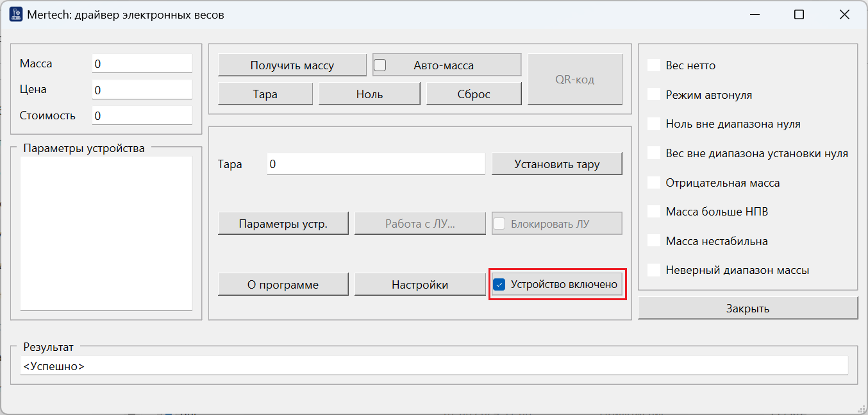Click the Стоимость field
The image size is (868, 415).
point(142,115)
